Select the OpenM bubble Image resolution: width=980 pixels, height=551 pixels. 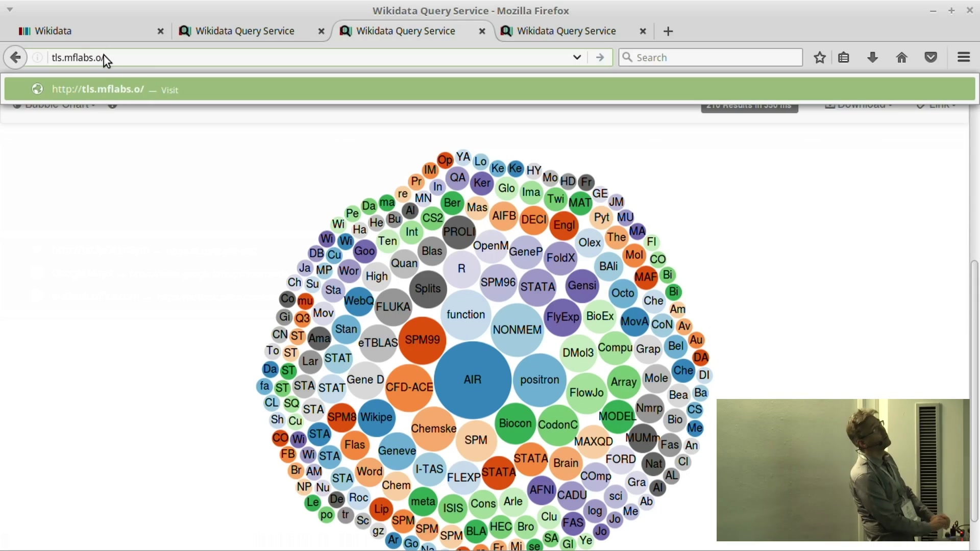point(491,246)
